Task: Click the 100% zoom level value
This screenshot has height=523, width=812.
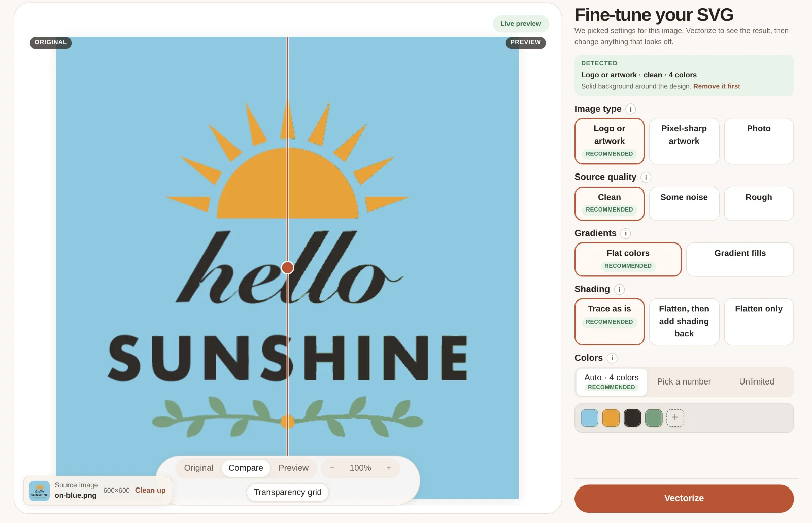Action: tap(360, 468)
